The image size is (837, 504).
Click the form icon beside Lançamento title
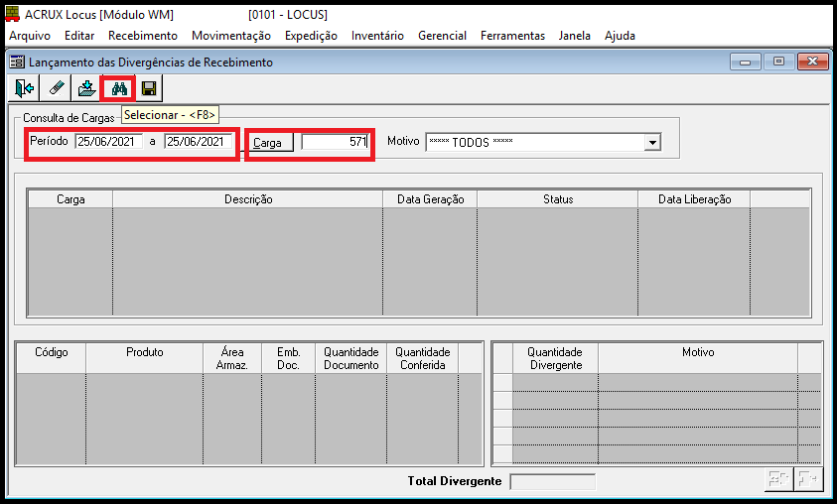pos(17,63)
